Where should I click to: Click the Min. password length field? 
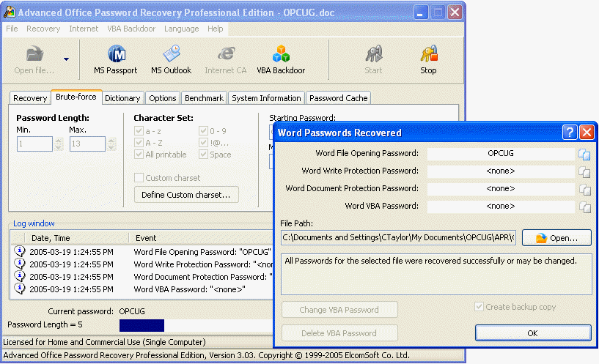click(x=34, y=144)
